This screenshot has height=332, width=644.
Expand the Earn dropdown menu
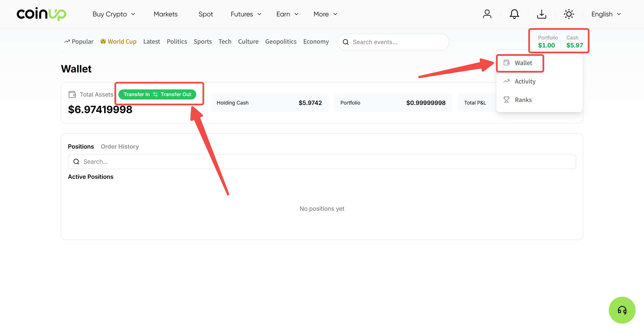point(287,14)
